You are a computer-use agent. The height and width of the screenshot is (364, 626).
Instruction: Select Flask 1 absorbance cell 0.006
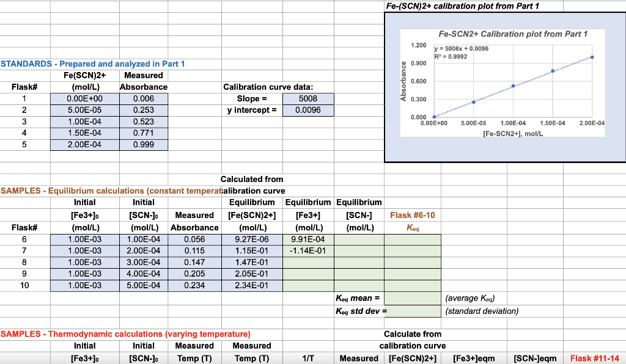143,98
